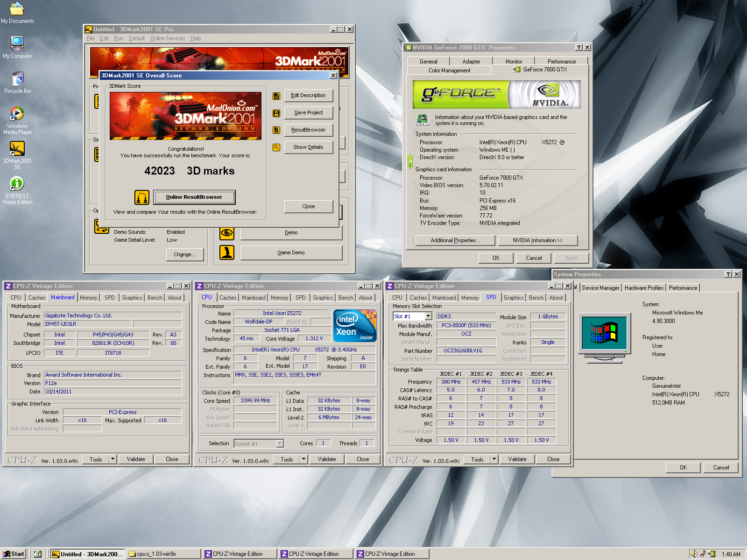The image size is (747, 560).
Task: Open Device Manager tab in System Properties
Action: point(600,288)
